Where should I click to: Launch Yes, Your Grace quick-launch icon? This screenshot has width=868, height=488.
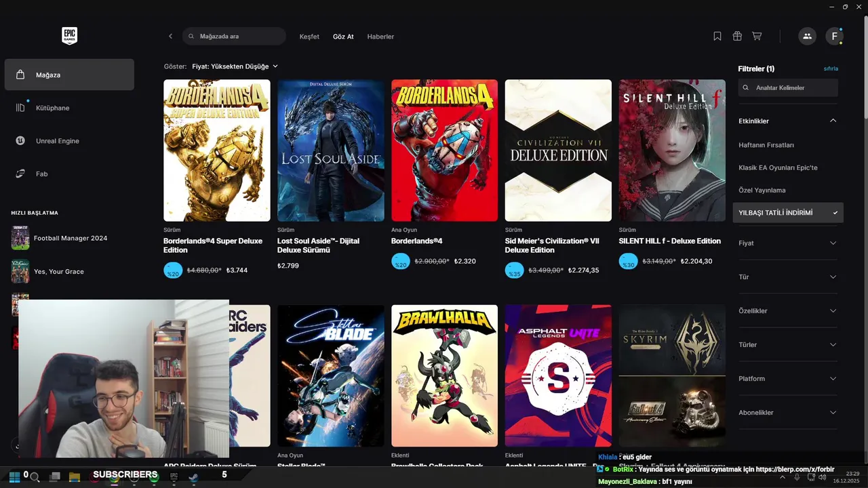[x=20, y=271]
